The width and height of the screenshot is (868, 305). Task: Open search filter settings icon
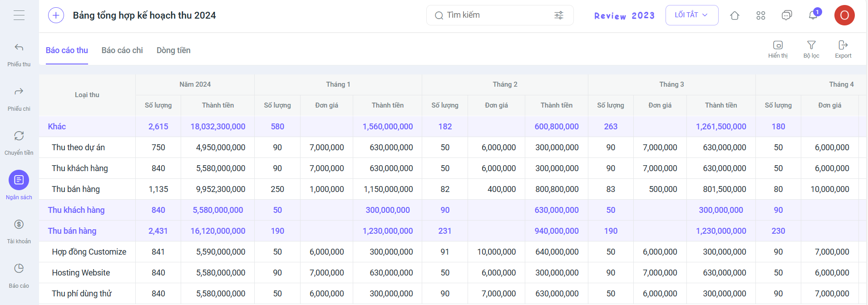point(559,15)
